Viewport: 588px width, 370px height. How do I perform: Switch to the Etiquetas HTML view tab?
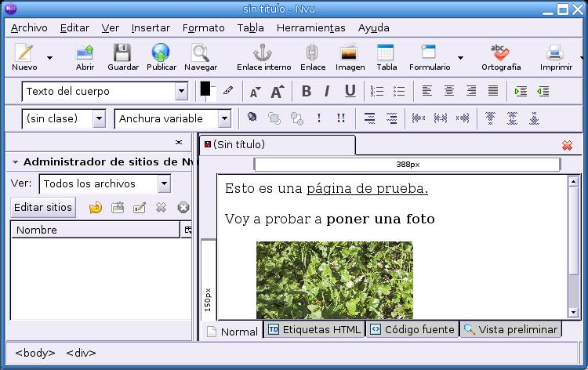[x=314, y=329]
